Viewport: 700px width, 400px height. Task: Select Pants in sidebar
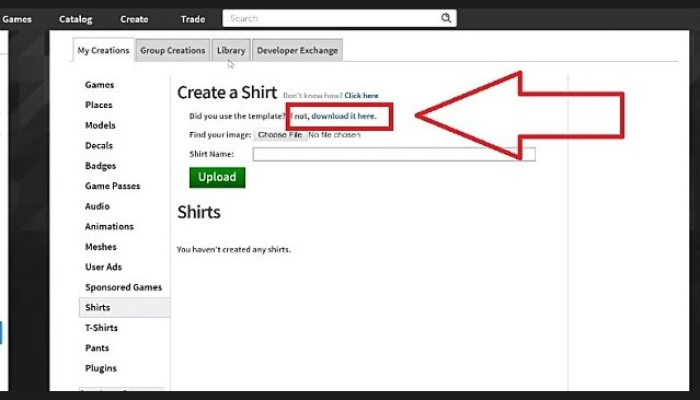97,348
